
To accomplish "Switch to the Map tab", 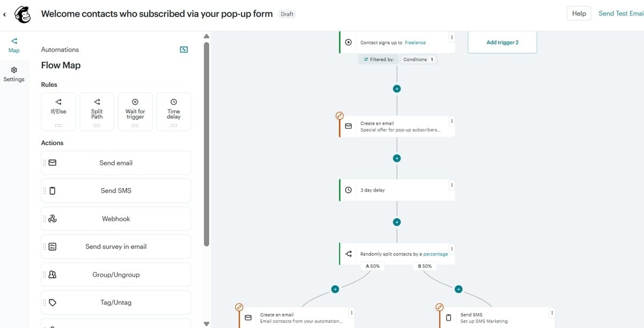I will pyautogui.click(x=13, y=44).
